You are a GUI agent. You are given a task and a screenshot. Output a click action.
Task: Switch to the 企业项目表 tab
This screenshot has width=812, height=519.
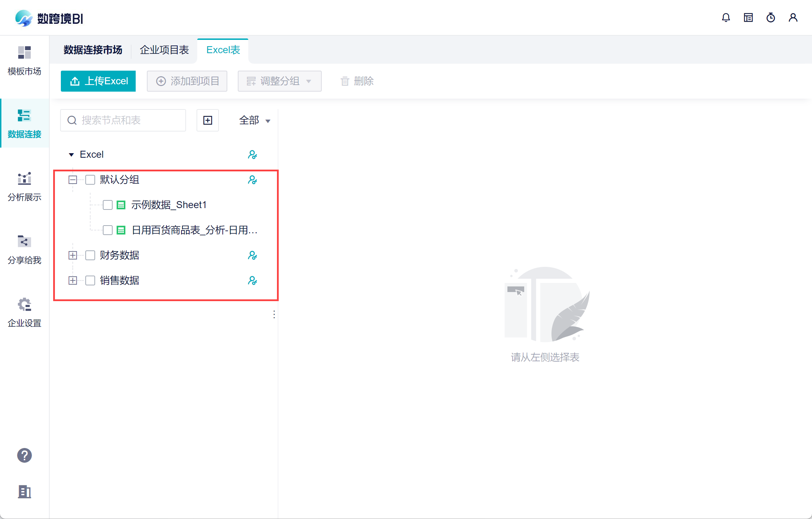tap(164, 50)
